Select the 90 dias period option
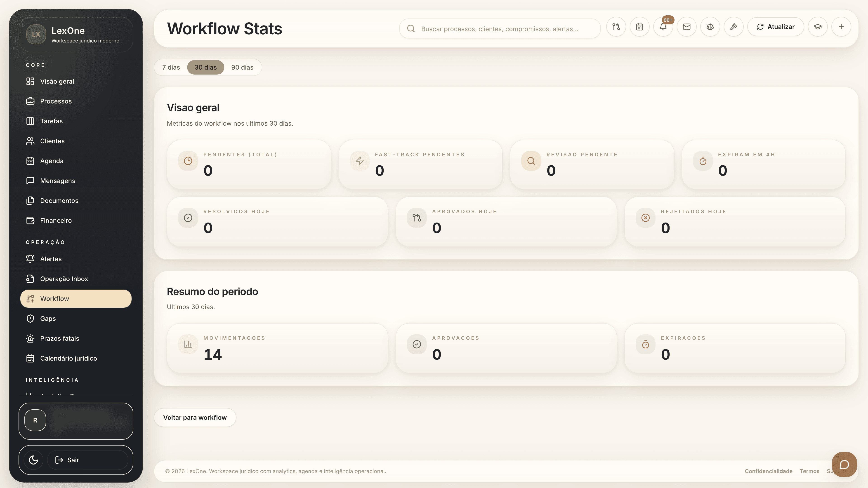 [x=242, y=67]
